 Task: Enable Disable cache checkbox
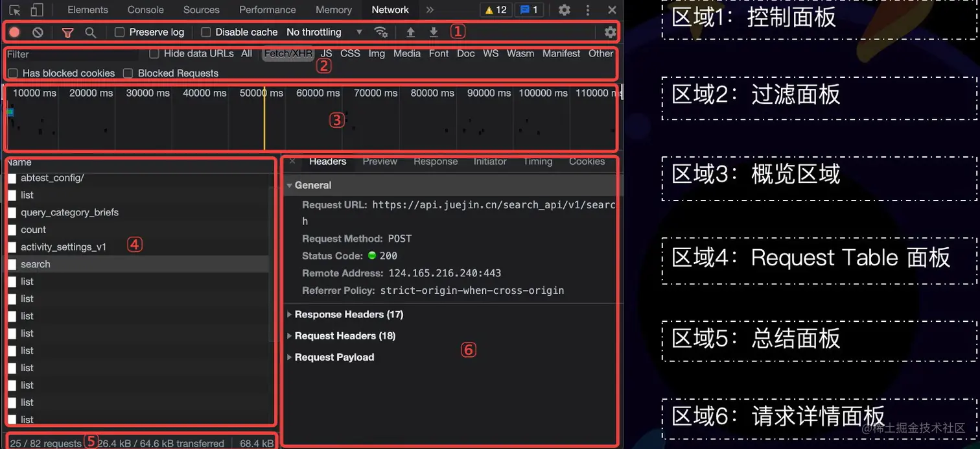click(206, 32)
